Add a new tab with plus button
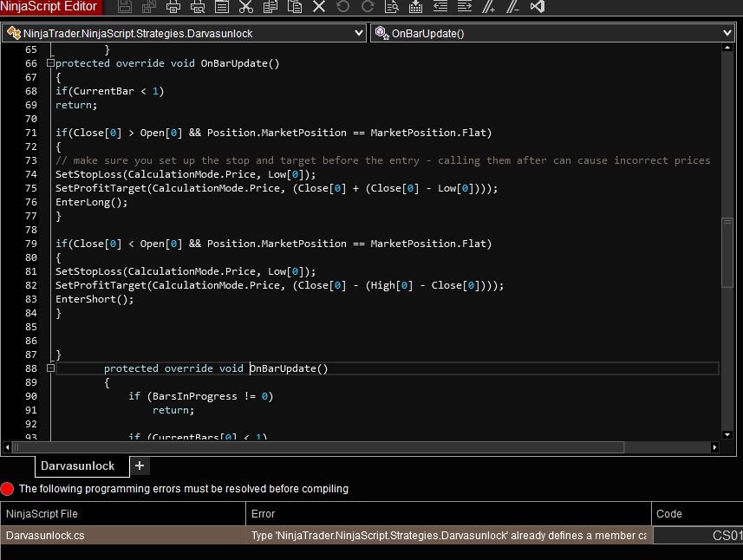The width and height of the screenshot is (743, 560). click(x=139, y=466)
